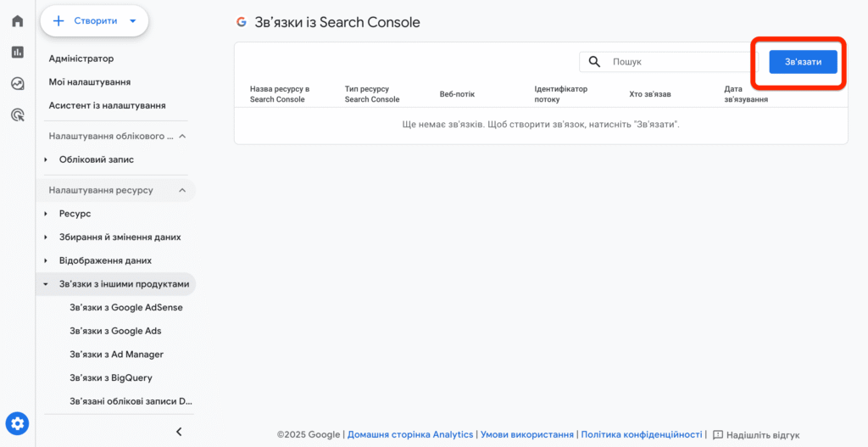Select Зв'язані облікові записи item
This screenshot has width=868, height=447.
[x=131, y=401]
